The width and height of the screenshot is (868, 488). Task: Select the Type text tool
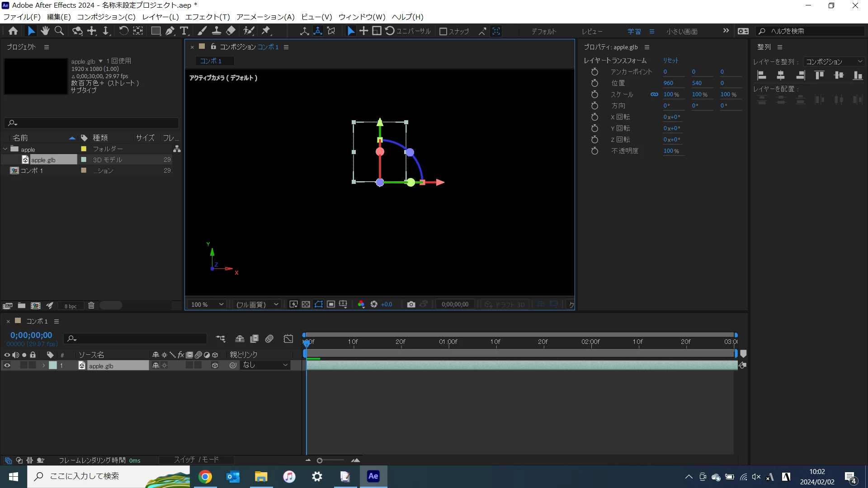tap(184, 31)
